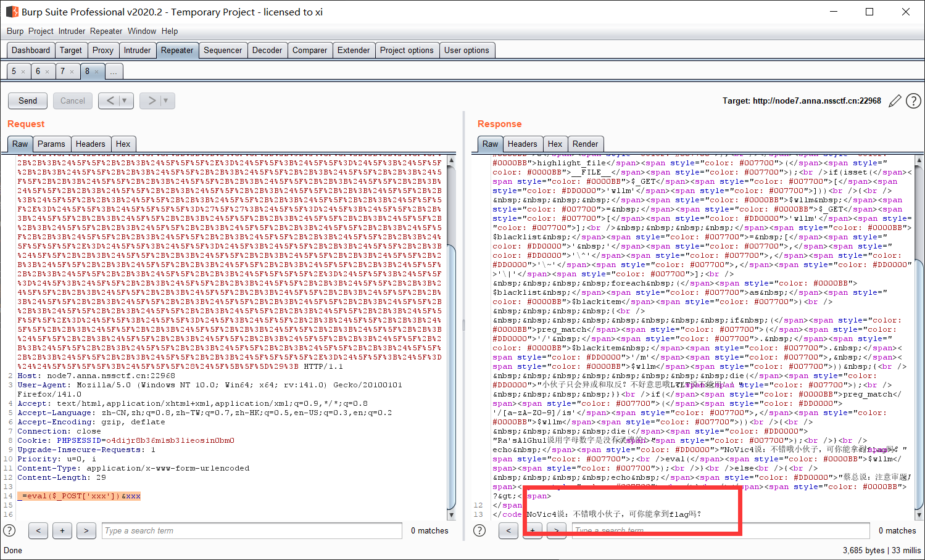Image resolution: width=925 pixels, height=560 pixels.
Task: Open the Intruder menu
Action: (x=72, y=31)
